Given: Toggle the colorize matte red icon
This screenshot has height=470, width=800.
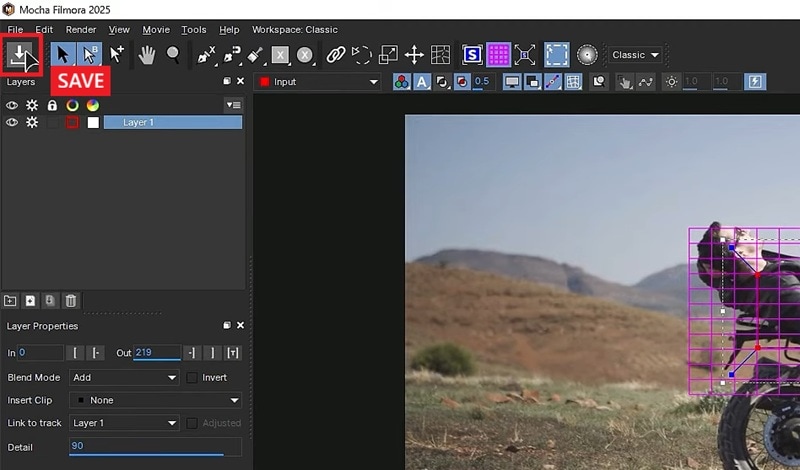Looking at the screenshot, I should pyautogui.click(x=462, y=82).
